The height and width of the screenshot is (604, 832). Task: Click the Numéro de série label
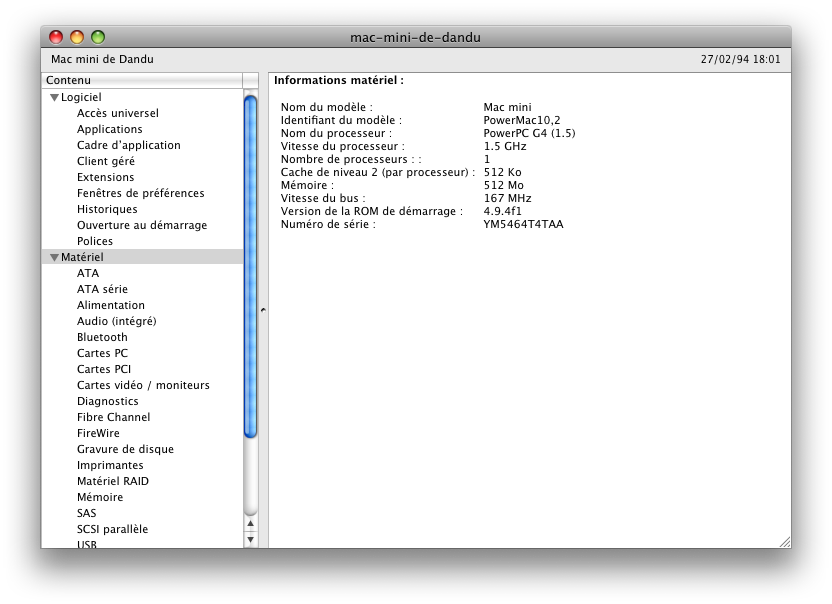point(328,224)
